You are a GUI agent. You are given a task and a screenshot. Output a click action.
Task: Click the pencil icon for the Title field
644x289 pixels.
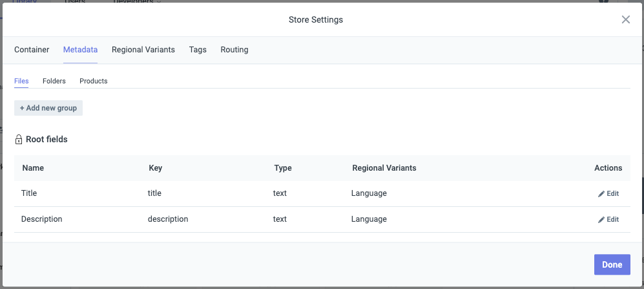click(601, 193)
